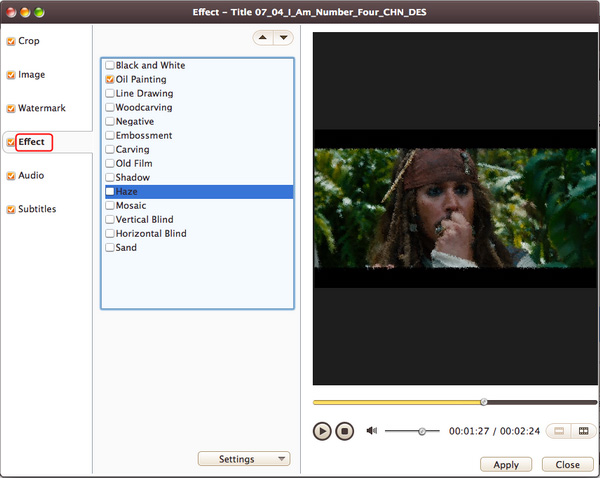
Task: Click the Apply button
Action: tap(506, 465)
